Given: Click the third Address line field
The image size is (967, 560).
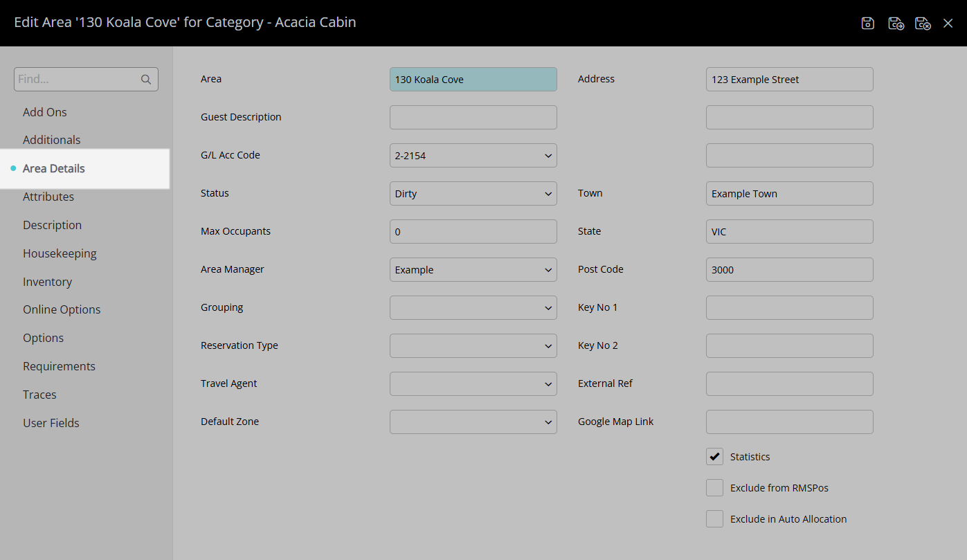Looking at the screenshot, I should point(790,156).
